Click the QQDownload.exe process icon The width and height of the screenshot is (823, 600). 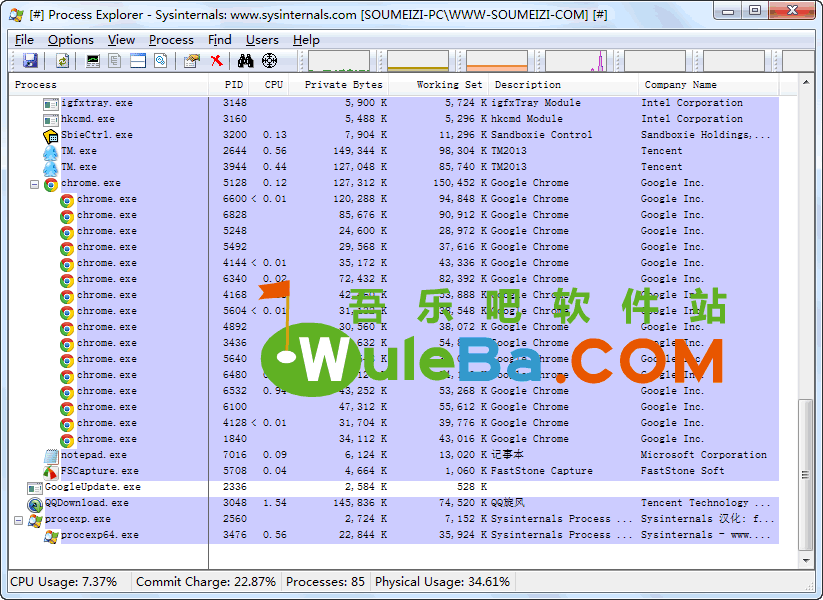coord(35,504)
